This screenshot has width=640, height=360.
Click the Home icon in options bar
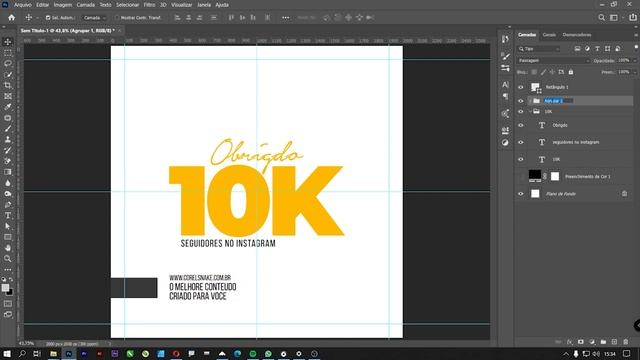11,18
